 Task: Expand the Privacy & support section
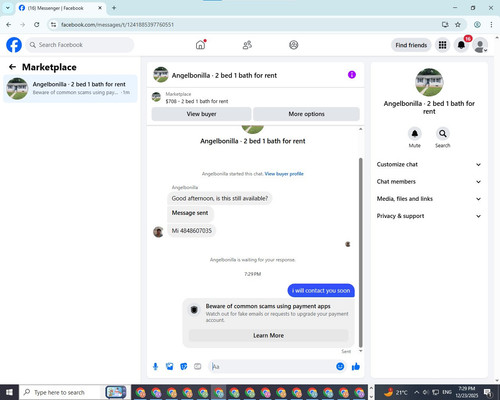(429, 216)
